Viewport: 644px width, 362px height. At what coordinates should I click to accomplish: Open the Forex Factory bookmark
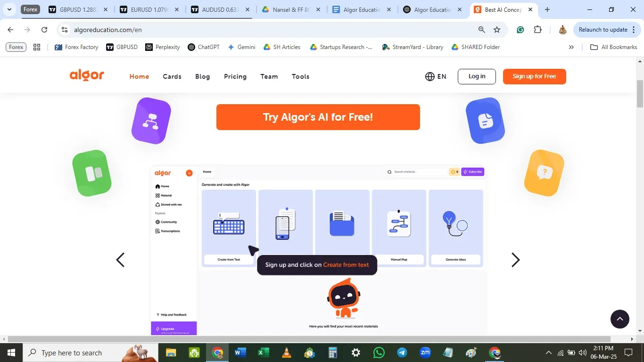[76, 47]
